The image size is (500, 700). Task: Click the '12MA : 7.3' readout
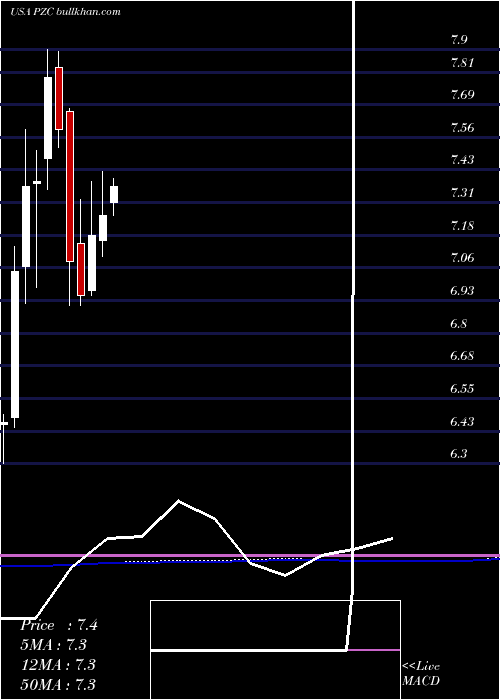(58, 665)
